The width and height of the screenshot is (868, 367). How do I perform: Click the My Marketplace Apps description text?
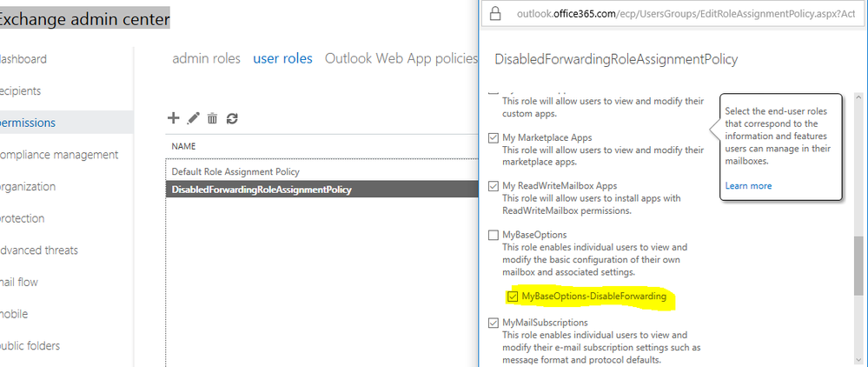click(603, 157)
